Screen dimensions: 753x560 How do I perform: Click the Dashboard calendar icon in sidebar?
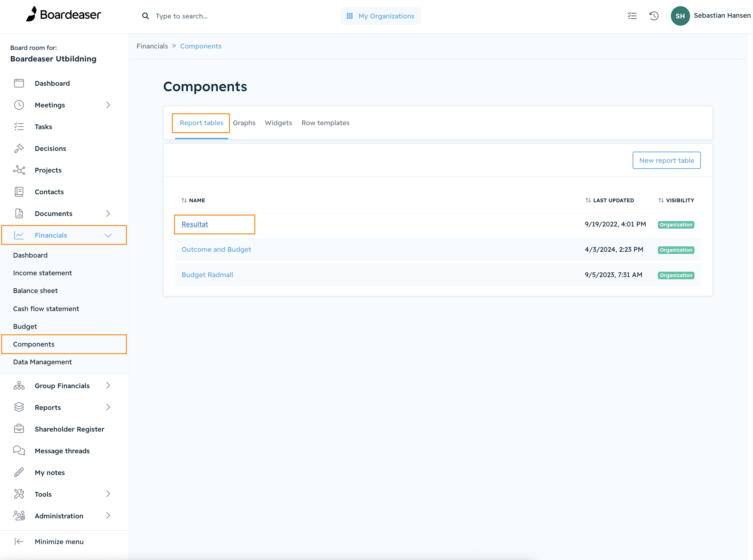click(x=19, y=83)
